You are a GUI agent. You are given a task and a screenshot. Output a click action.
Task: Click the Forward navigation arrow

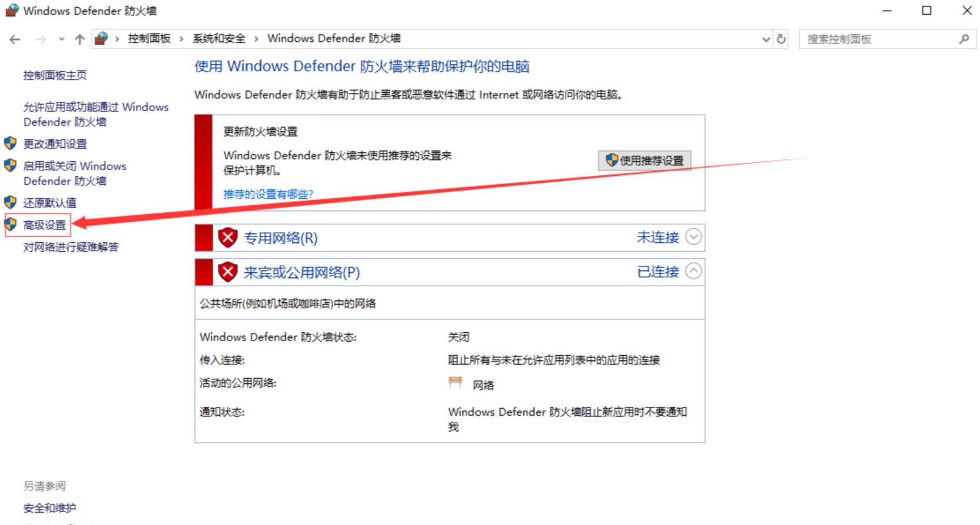41,39
